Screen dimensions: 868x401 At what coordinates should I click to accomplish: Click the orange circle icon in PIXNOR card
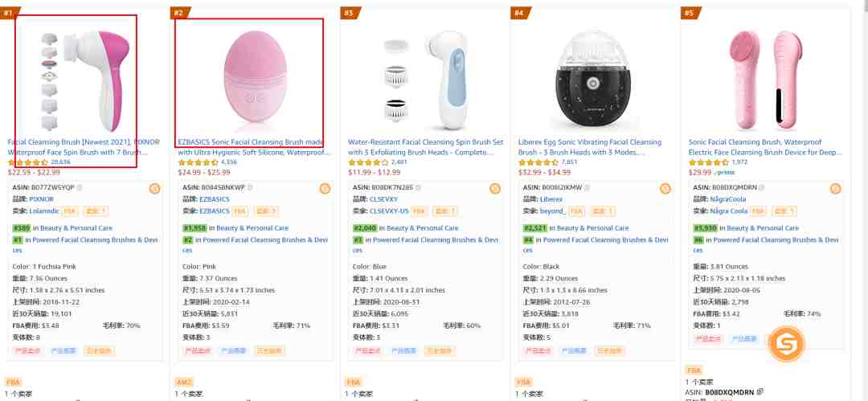click(x=154, y=189)
